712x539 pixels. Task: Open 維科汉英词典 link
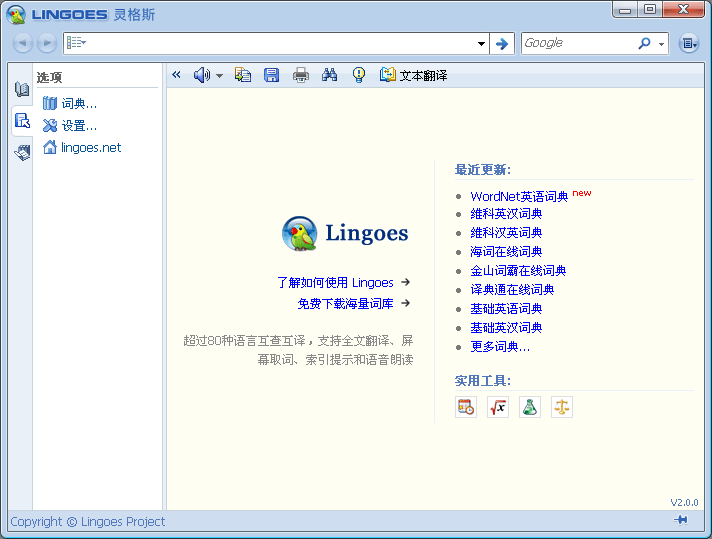(x=506, y=233)
